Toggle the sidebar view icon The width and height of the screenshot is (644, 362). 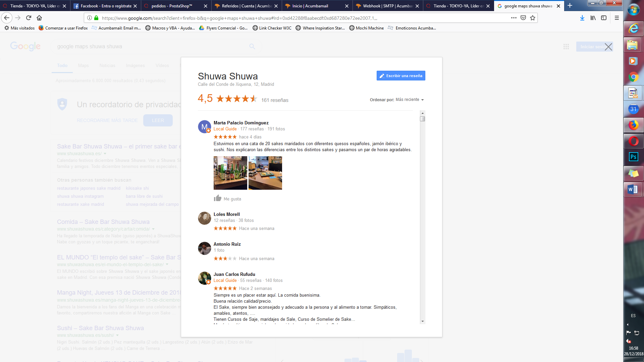604,18
